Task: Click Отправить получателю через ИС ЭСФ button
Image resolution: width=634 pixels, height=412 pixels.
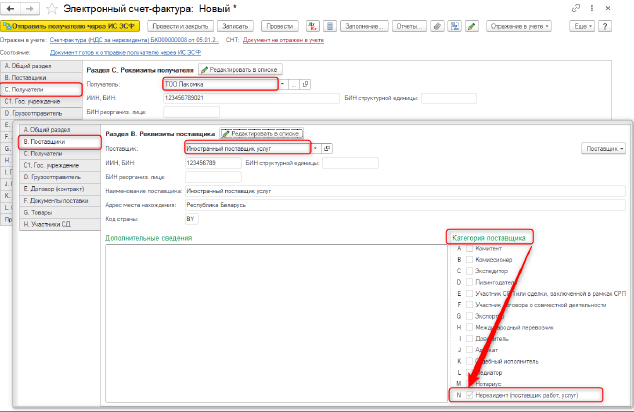Action: (x=69, y=26)
